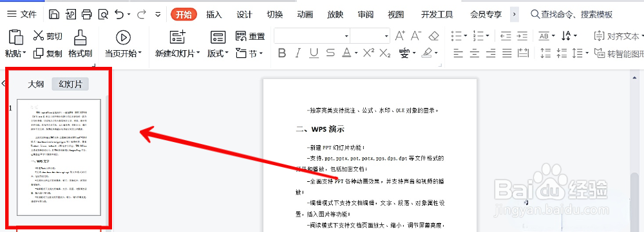Click the phonetic guide wén icon
644x232 pixels.
pos(404,53)
